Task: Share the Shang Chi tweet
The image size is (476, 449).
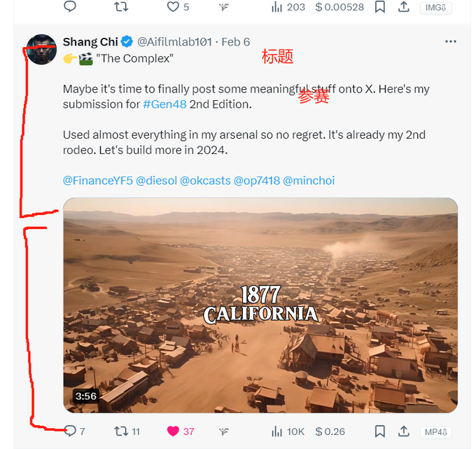Action: point(404,431)
